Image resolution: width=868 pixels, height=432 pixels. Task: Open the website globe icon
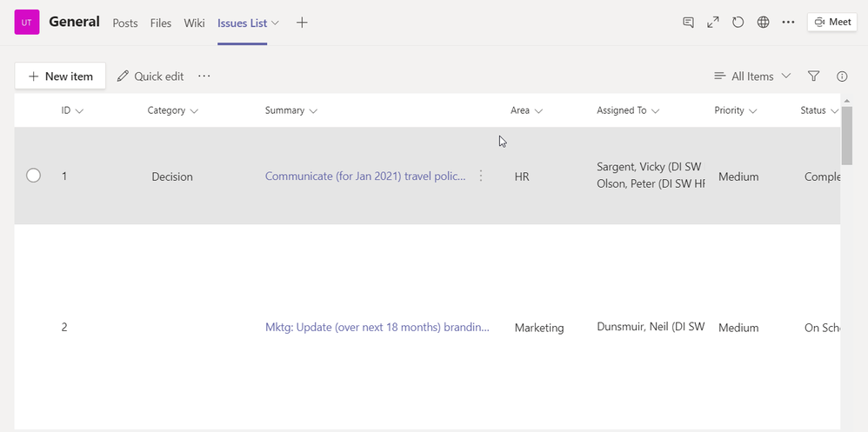763,23
